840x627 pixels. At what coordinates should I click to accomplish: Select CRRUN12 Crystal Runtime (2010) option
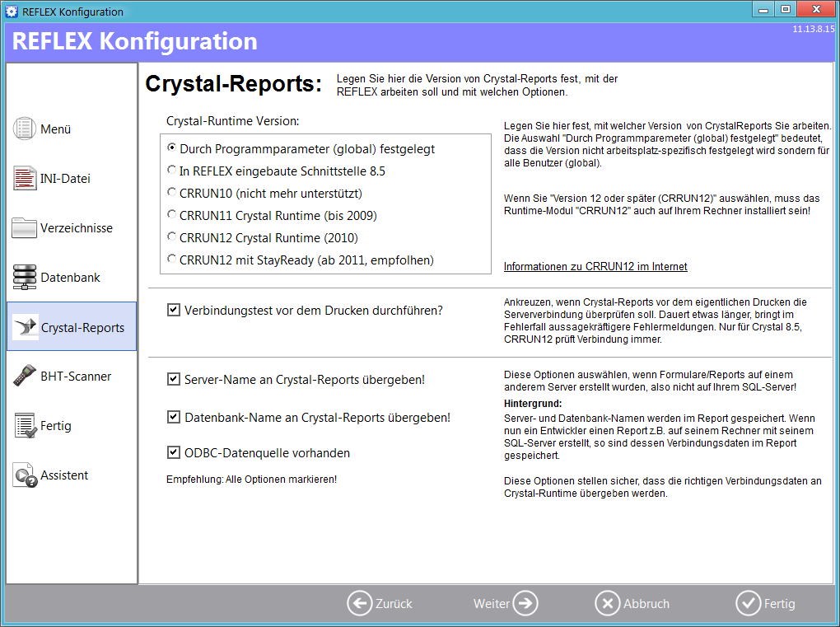(171, 236)
